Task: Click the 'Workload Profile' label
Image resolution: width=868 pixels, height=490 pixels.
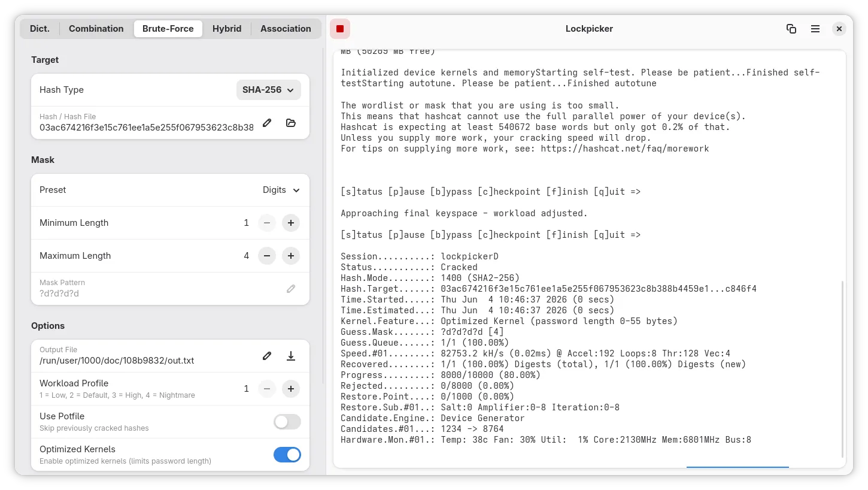Action: click(74, 383)
